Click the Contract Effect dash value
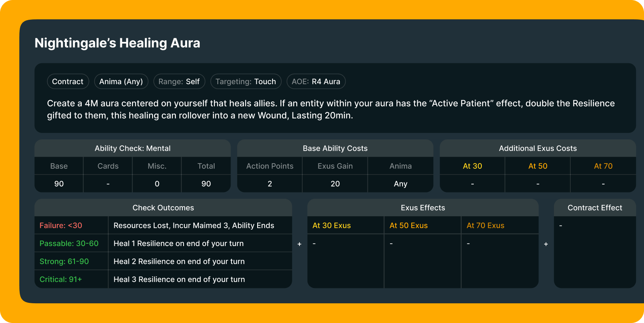Image resolution: width=644 pixels, height=323 pixels. click(x=561, y=226)
